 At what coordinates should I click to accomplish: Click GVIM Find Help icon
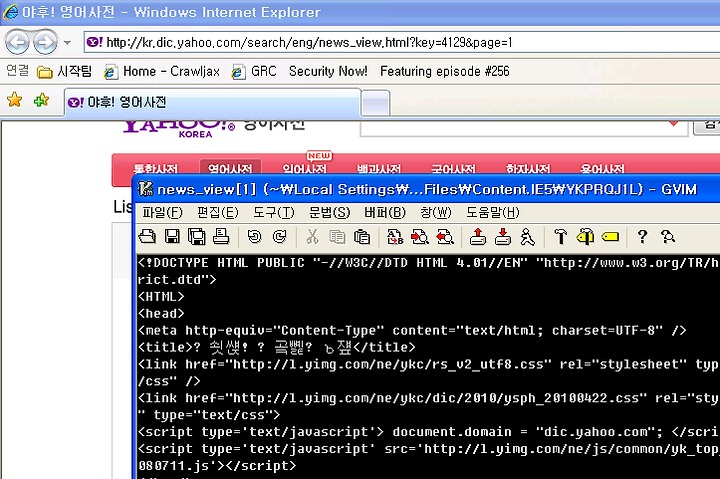668,237
